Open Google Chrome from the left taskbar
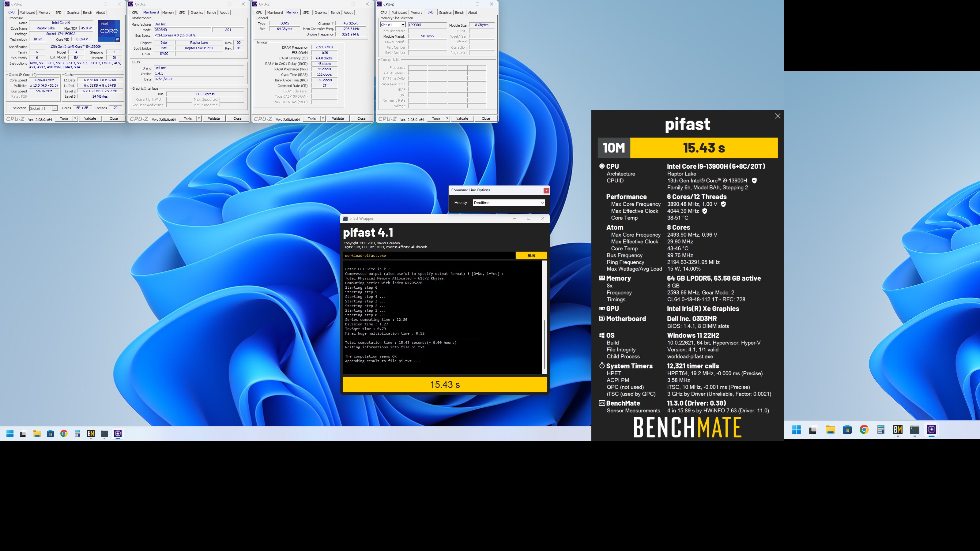This screenshot has width=980, height=551. point(64,433)
